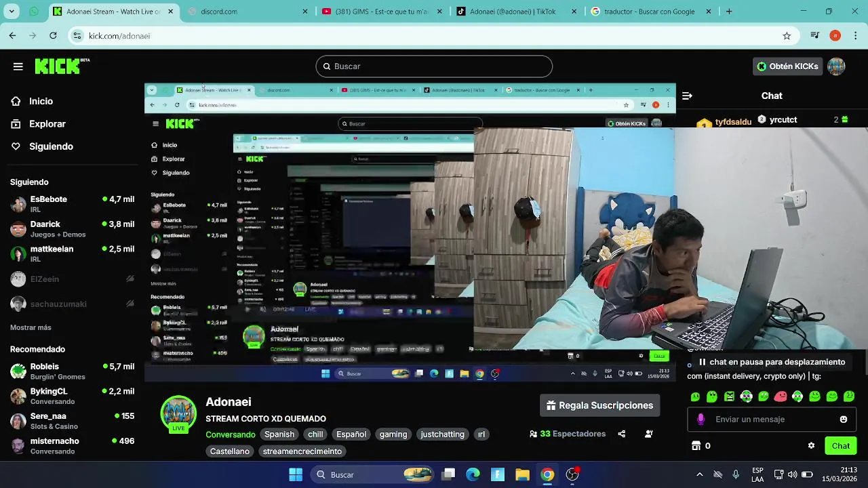The image size is (868, 488).
Task: Open the emoji picker smiley icon
Action: (844, 420)
